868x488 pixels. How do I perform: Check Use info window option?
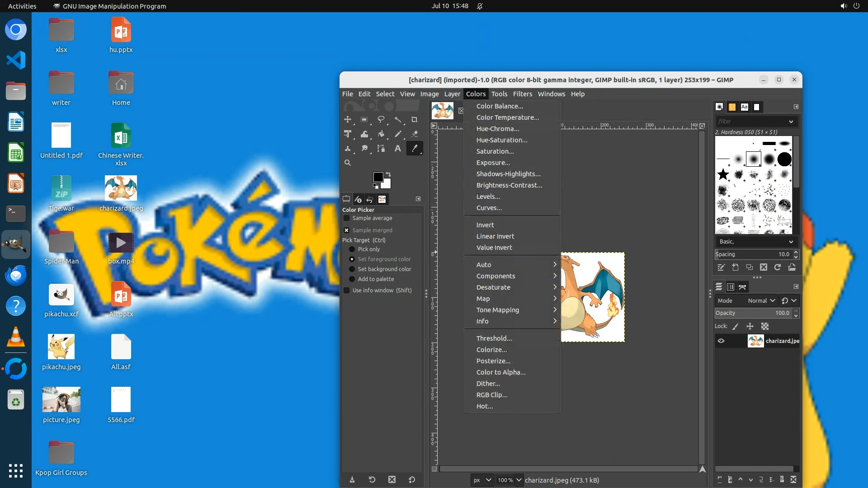click(x=347, y=291)
